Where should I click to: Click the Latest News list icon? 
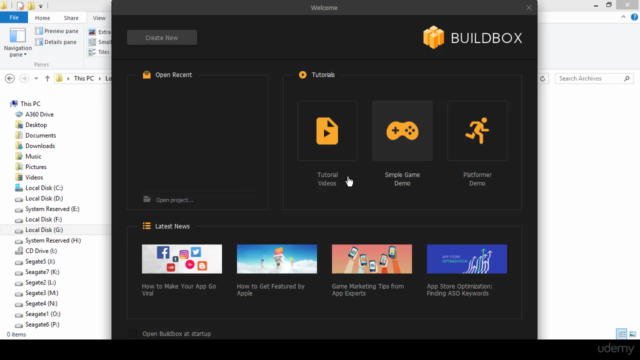pyautogui.click(x=147, y=226)
